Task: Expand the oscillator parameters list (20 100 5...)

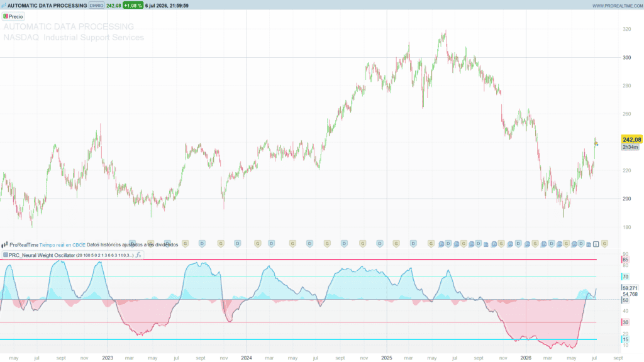Action: pos(105,255)
